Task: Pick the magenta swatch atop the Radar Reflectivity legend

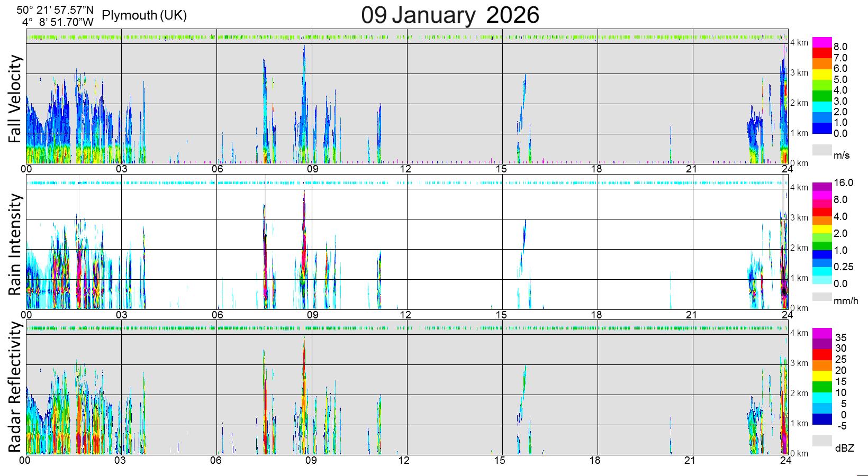Action: pos(822,333)
